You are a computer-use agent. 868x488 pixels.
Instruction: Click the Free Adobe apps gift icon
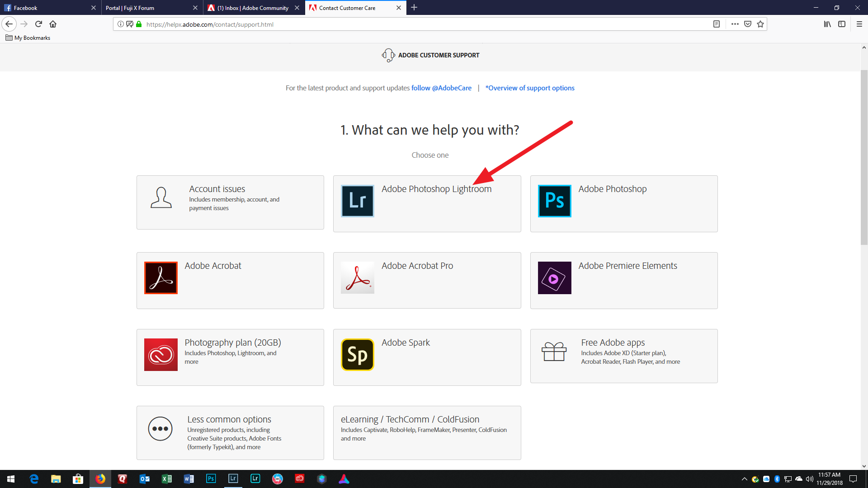click(x=554, y=352)
